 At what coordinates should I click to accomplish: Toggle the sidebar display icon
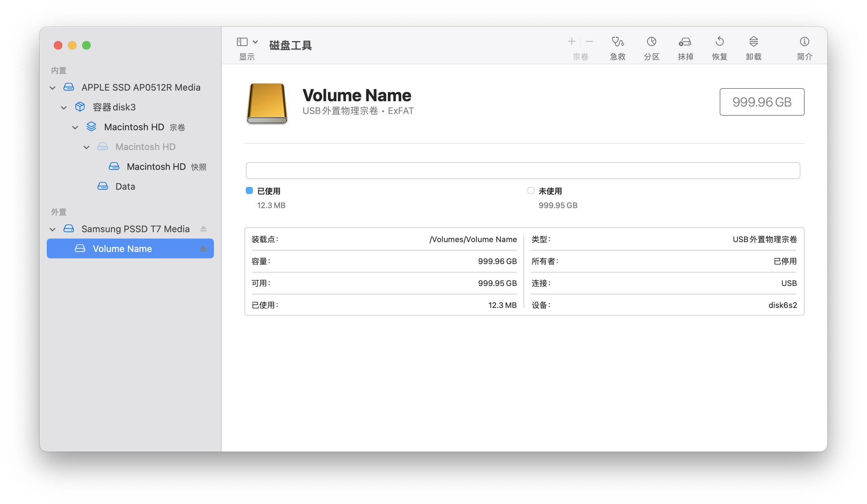pos(242,42)
